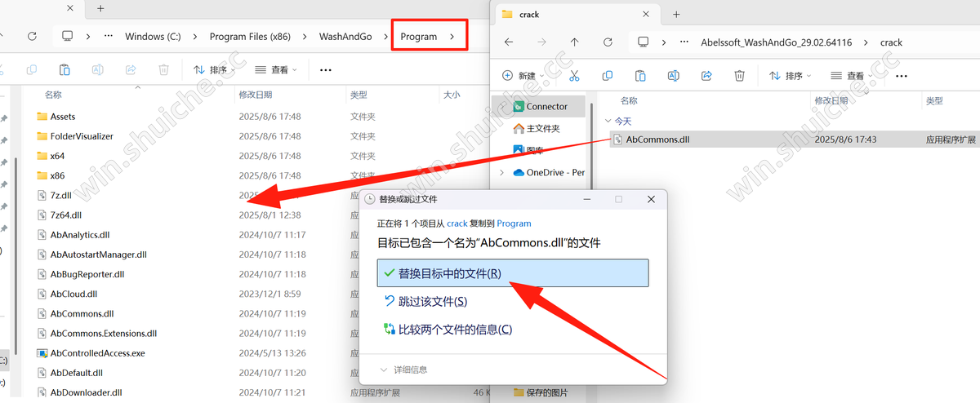Click Rename icon in Program window toolbar
Screen dimensions: 980x403
click(97, 70)
